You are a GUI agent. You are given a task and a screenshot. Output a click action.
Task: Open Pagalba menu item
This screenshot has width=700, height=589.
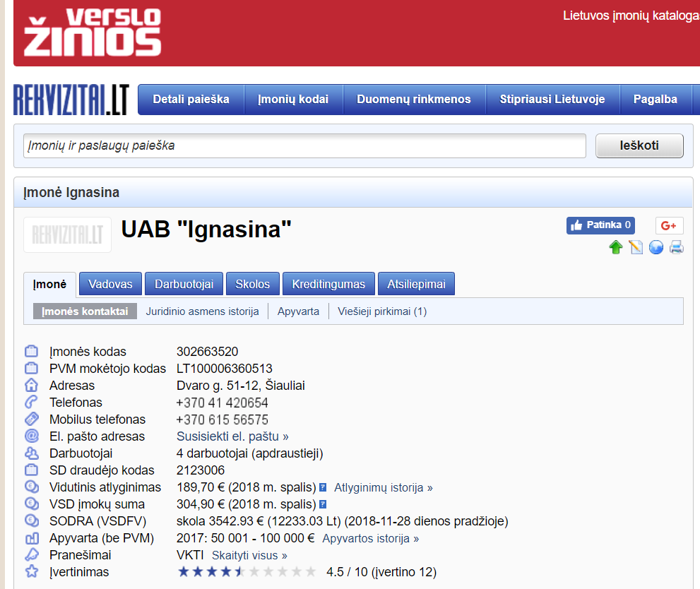pyautogui.click(x=655, y=99)
